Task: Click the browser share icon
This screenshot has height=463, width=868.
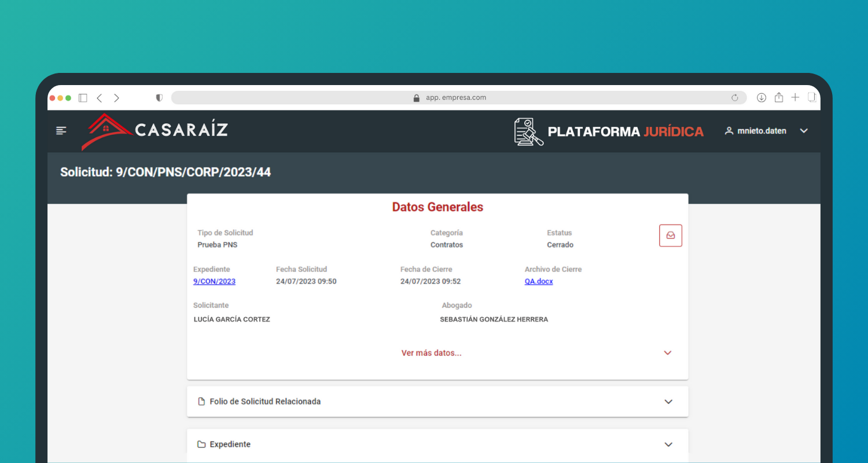Action: point(779,98)
